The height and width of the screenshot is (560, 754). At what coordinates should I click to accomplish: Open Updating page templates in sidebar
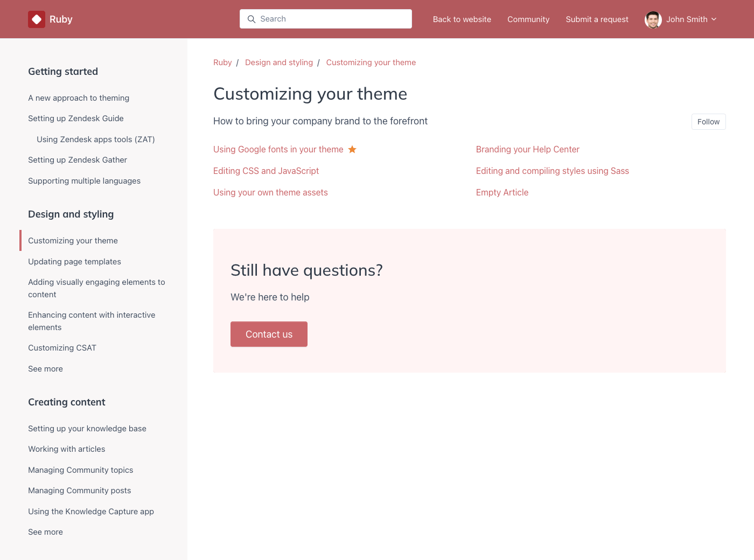[x=74, y=262]
